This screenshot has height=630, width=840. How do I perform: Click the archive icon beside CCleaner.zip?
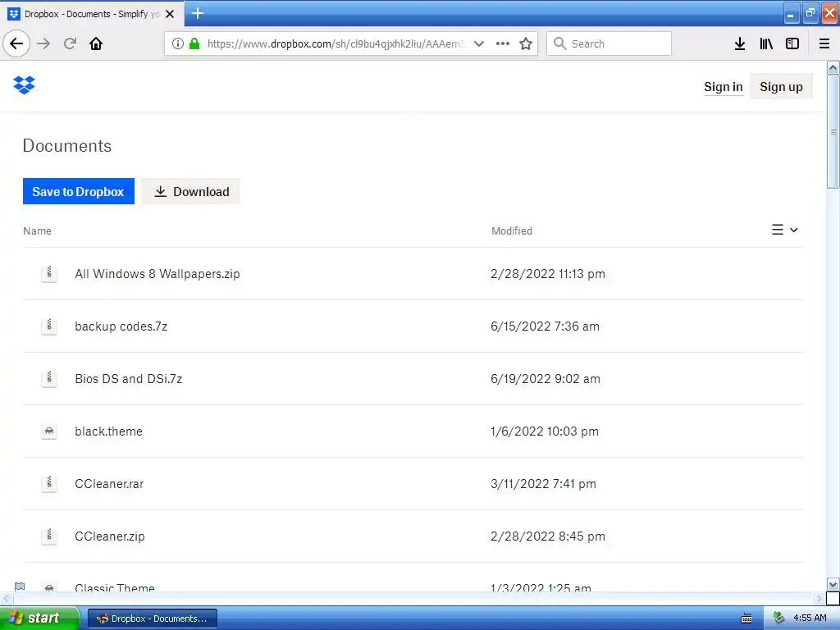tap(49, 536)
